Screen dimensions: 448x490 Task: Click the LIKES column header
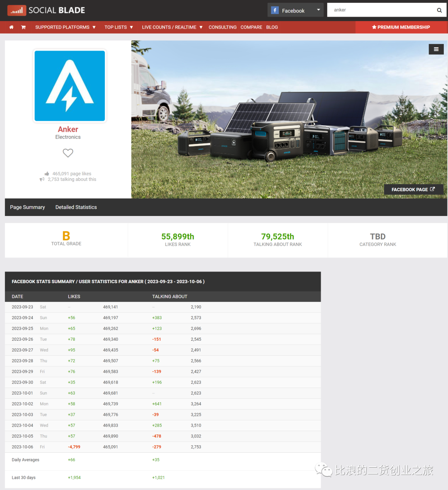[x=74, y=296]
